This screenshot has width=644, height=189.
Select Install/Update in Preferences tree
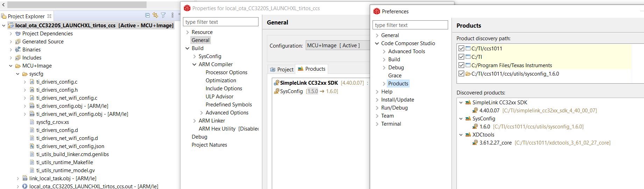(x=397, y=100)
